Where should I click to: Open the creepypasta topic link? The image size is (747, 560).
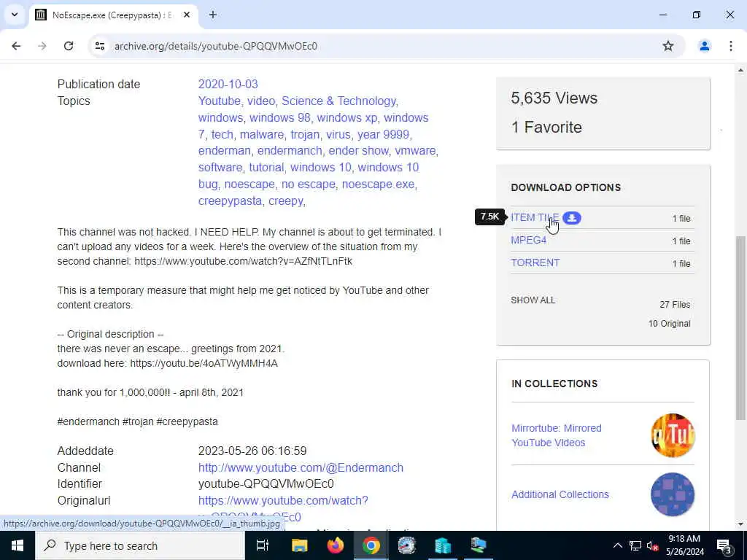[230, 201]
